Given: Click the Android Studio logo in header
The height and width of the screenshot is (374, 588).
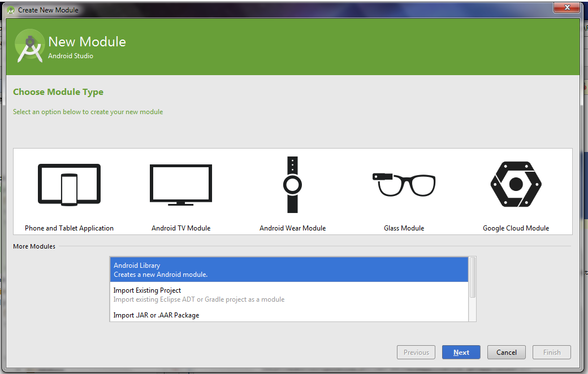Looking at the screenshot, I should [x=29, y=46].
